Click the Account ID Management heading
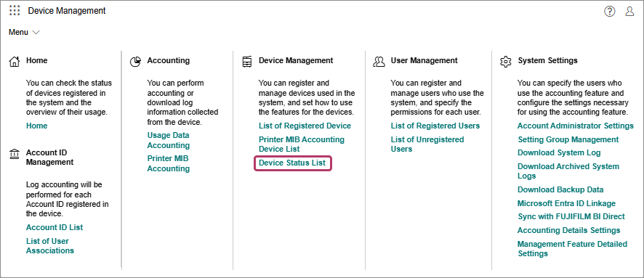 coord(49,158)
